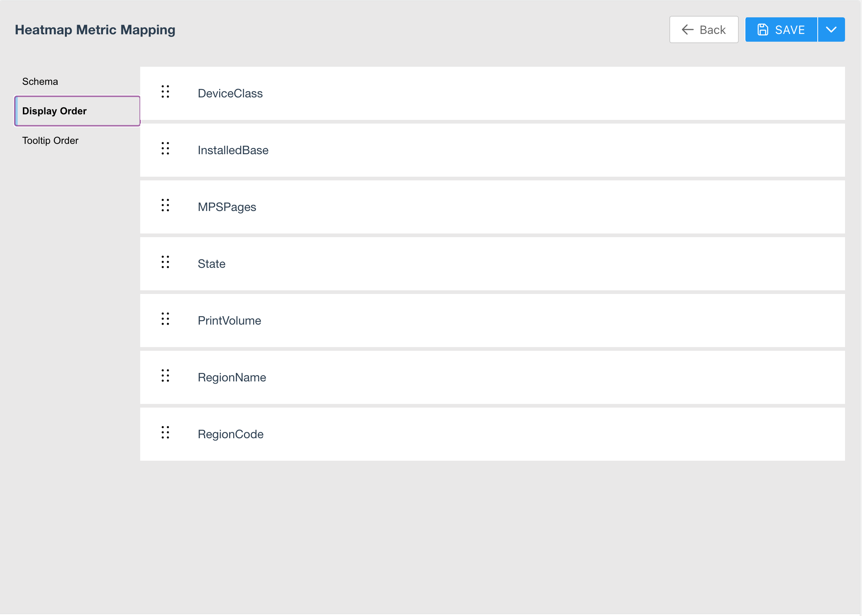Click the RegionName row grip icon
The width and height of the screenshot is (862, 616).
click(165, 376)
